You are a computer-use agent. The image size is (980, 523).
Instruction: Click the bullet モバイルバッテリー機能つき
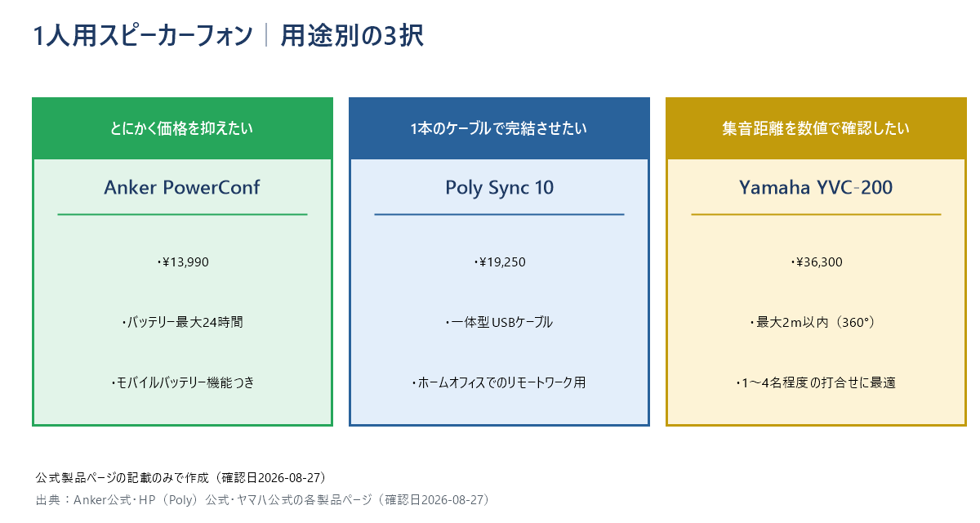point(182,382)
